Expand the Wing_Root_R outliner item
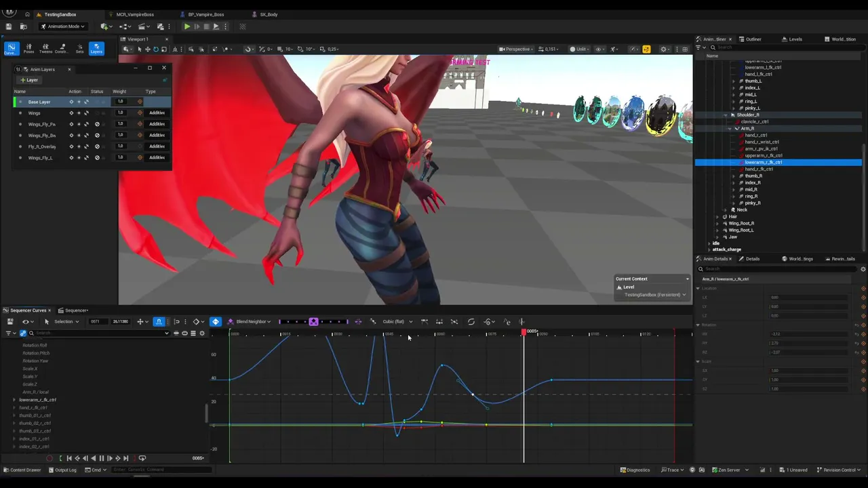Screen dimensions: 868x488 (718, 223)
